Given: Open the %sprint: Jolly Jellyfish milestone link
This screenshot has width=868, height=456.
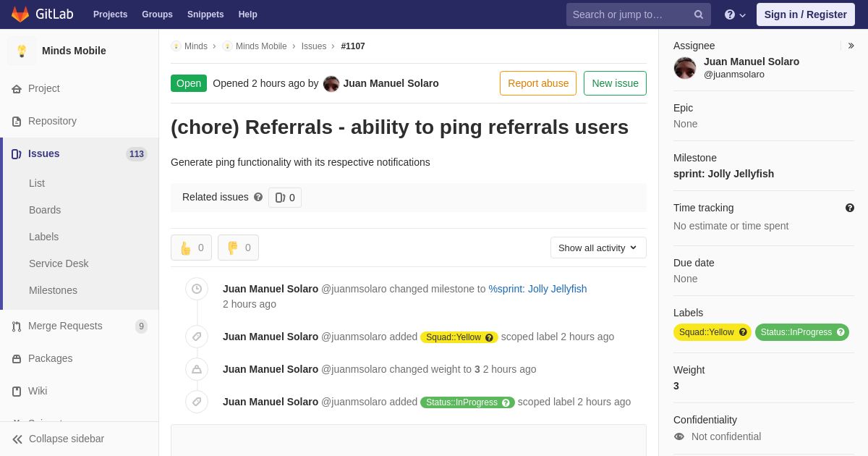Looking at the screenshot, I should coord(537,289).
